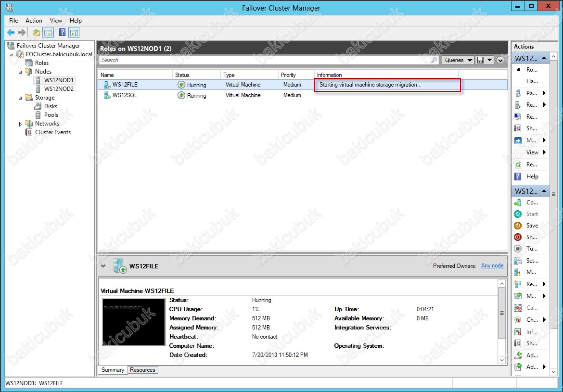Sort by the Information column header
The width and height of the screenshot is (563, 392).
pyautogui.click(x=387, y=75)
